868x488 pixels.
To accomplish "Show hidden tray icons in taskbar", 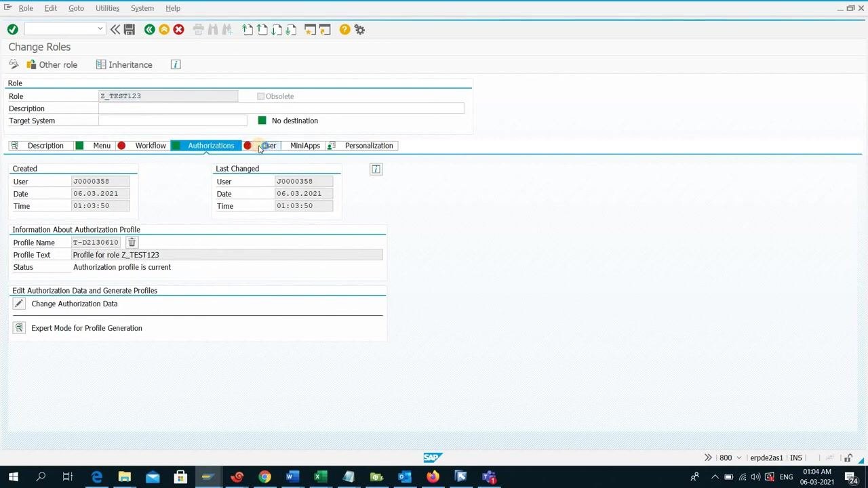I will pos(715,476).
